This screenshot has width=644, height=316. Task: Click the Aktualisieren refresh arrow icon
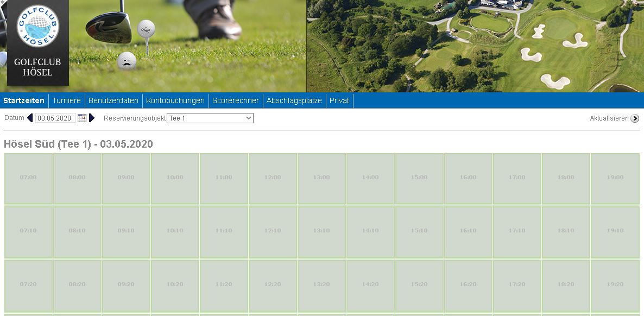point(635,118)
